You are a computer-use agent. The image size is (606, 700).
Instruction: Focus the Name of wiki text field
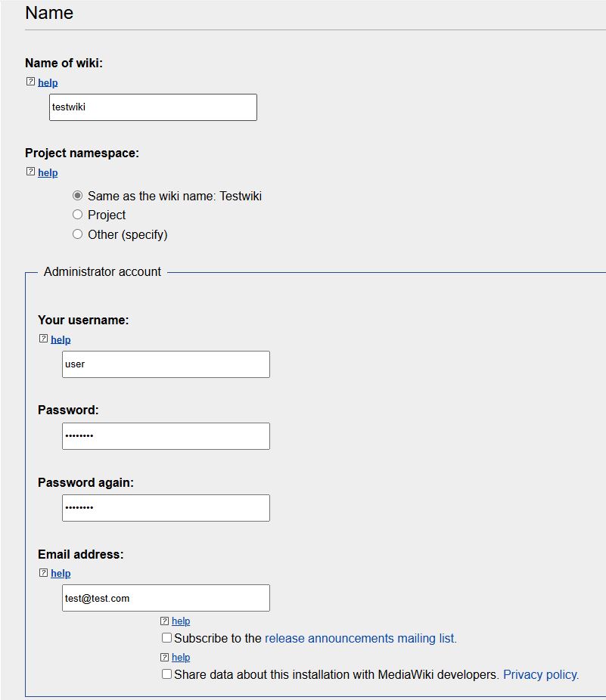tap(154, 107)
